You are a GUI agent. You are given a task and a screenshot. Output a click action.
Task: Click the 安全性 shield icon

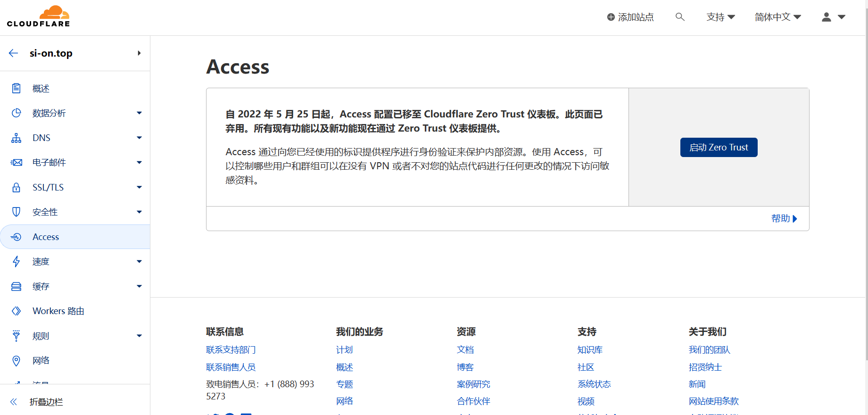click(x=16, y=212)
